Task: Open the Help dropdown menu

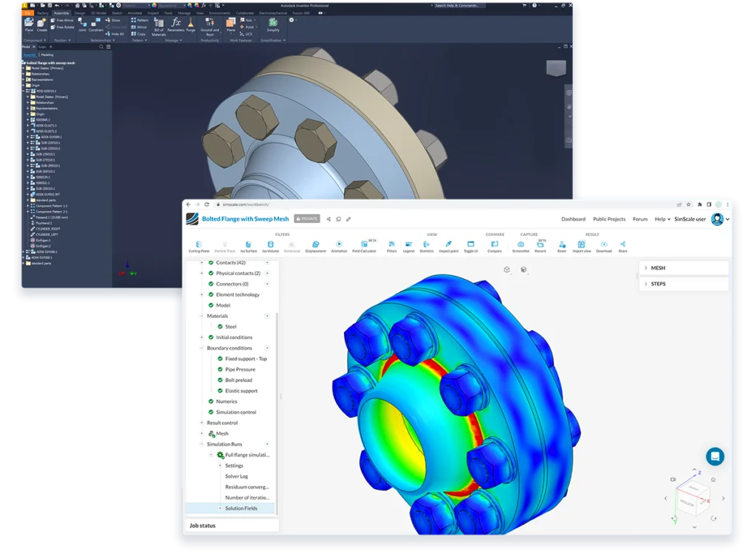Action: click(661, 219)
